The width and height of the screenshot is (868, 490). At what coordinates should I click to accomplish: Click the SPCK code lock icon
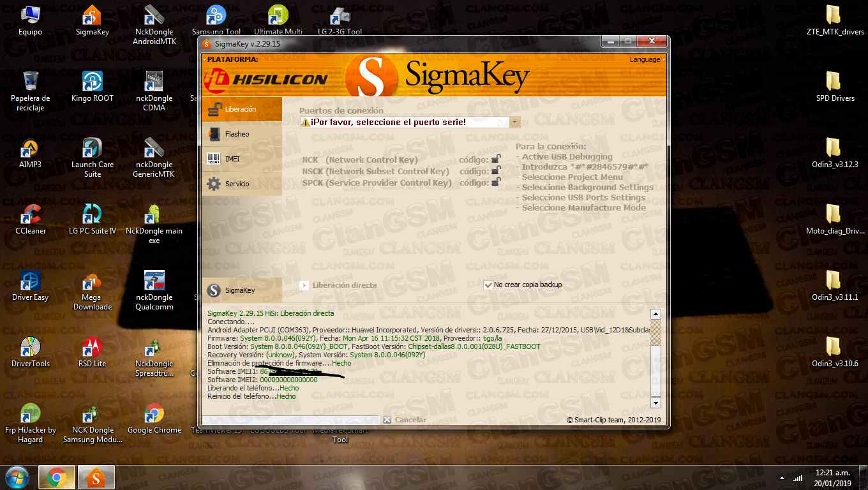(x=496, y=182)
